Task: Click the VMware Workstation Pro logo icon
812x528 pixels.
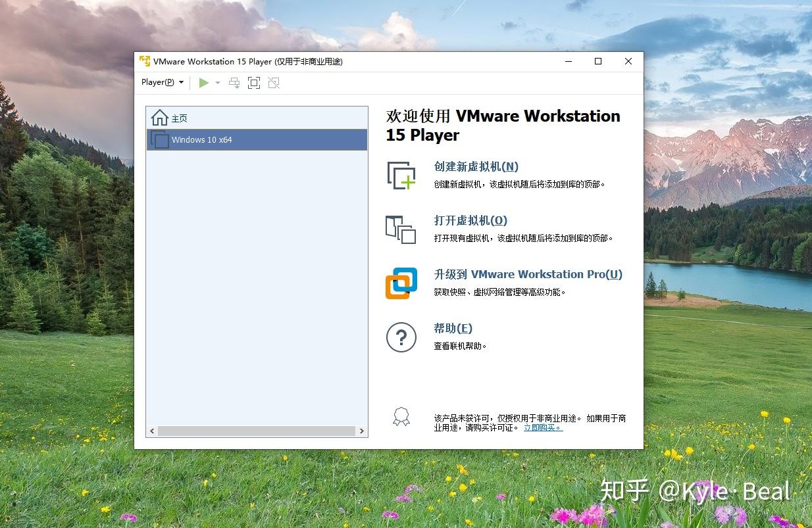Action: point(401,283)
